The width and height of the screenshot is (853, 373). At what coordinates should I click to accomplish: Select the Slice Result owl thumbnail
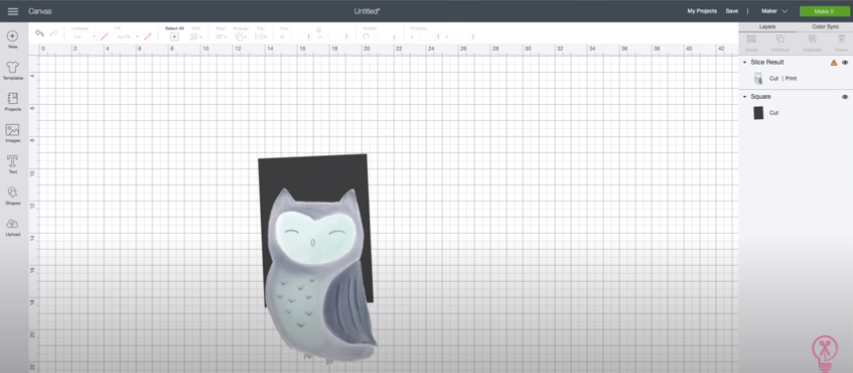(x=758, y=79)
